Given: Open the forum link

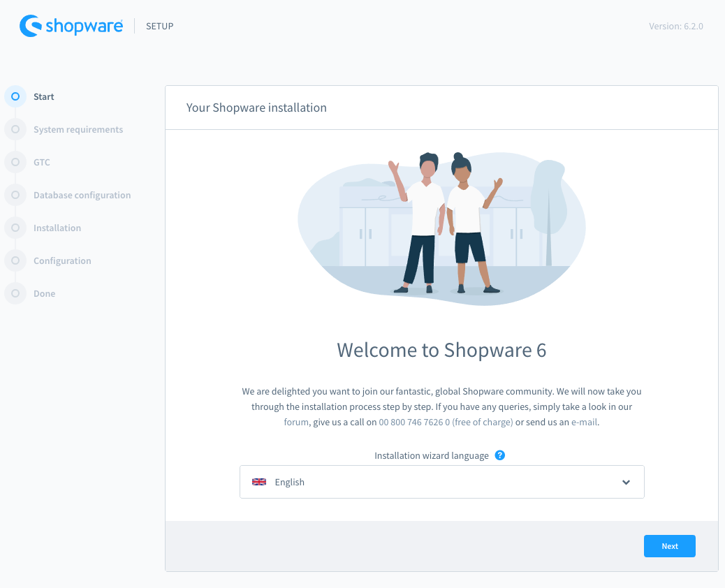Looking at the screenshot, I should pyautogui.click(x=296, y=422).
